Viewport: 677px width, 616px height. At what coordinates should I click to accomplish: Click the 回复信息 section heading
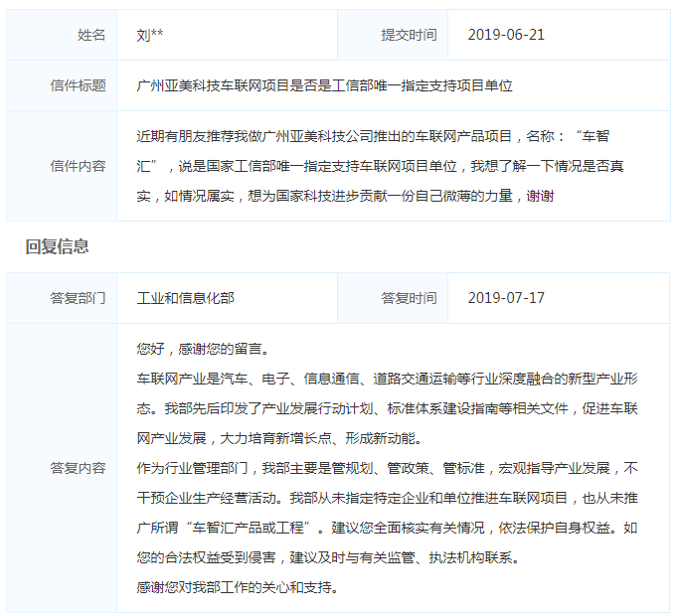57,246
